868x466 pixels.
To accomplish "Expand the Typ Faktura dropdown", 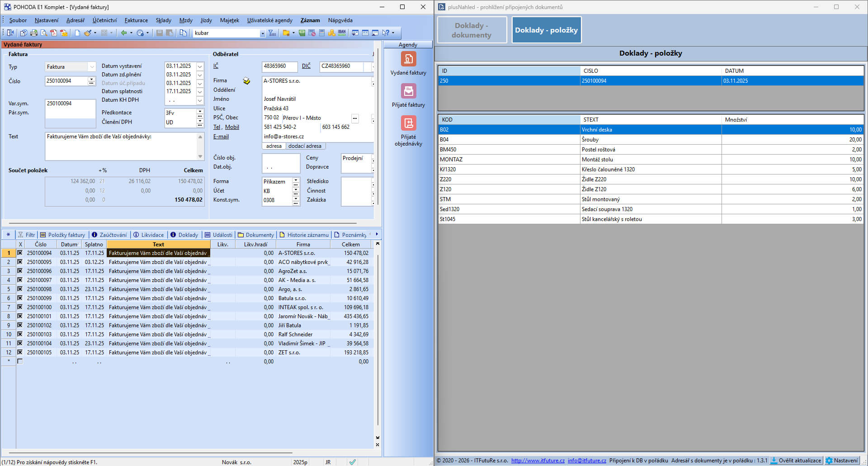I will [x=92, y=67].
